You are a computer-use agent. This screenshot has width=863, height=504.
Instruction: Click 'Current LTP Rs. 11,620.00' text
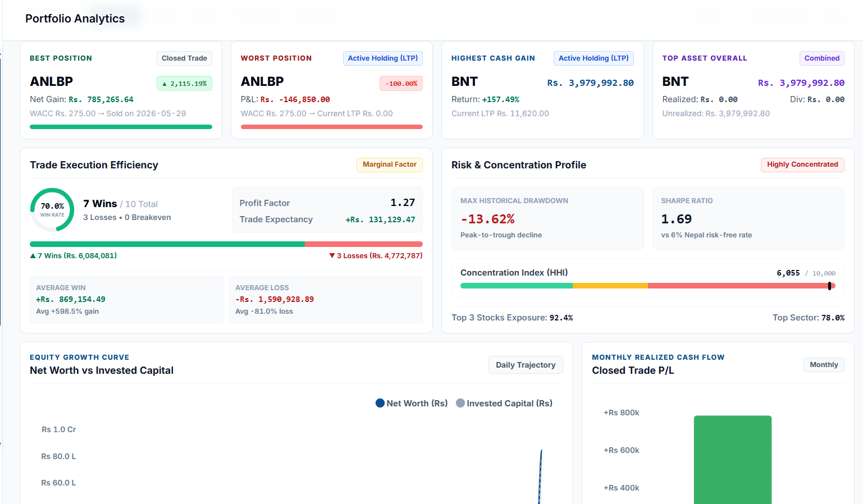tap(500, 113)
